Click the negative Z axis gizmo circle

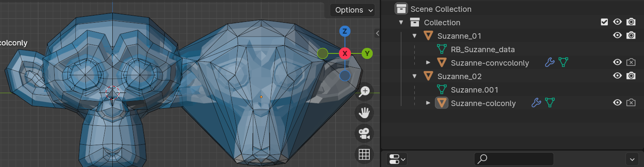point(345,76)
